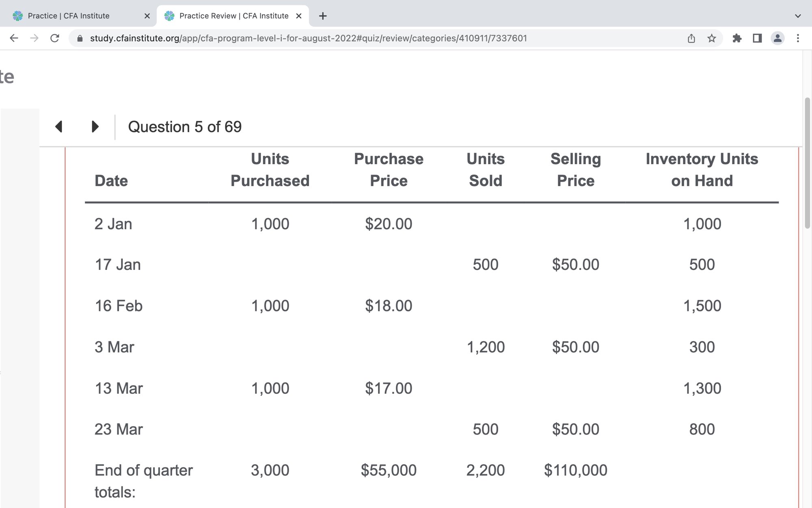Reload the current page
Image resolution: width=812 pixels, height=508 pixels.
[55, 38]
